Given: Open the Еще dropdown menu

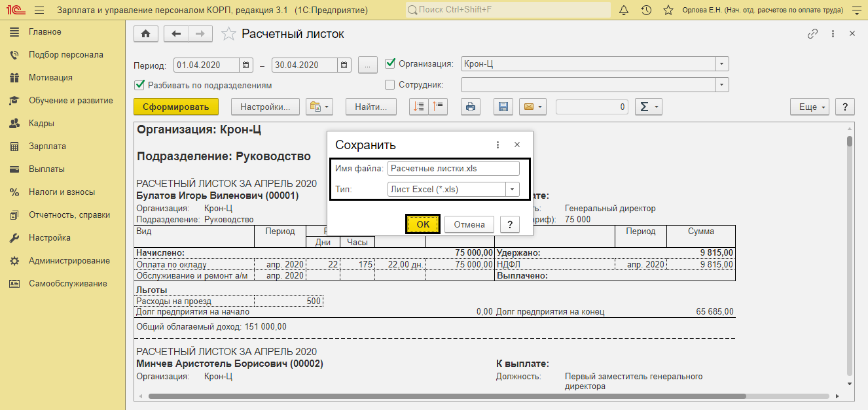Looking at the screenshot, I should [x=810, y=107].
